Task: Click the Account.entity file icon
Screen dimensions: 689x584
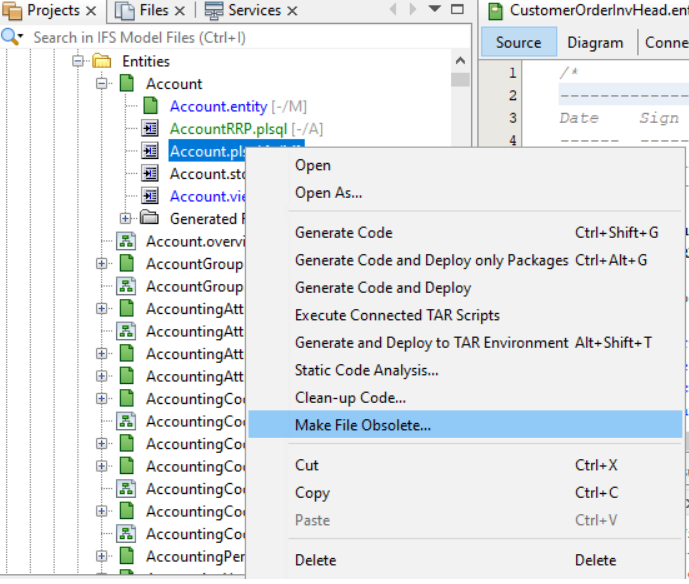Action: [151, 107]
